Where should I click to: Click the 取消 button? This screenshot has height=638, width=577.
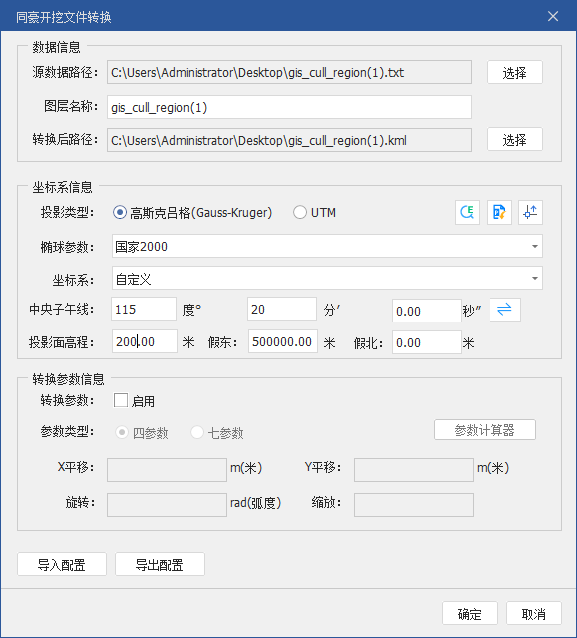534,614
